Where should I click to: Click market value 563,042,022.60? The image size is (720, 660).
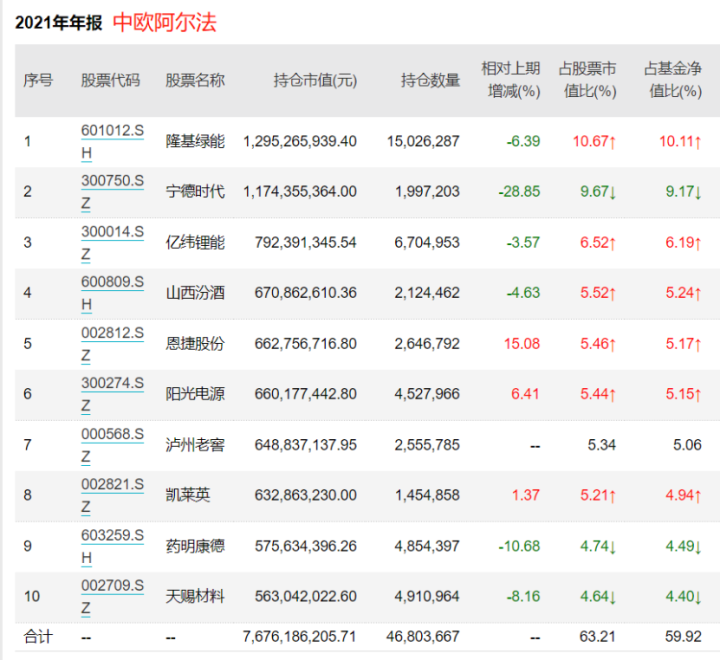tap(306, 596)
